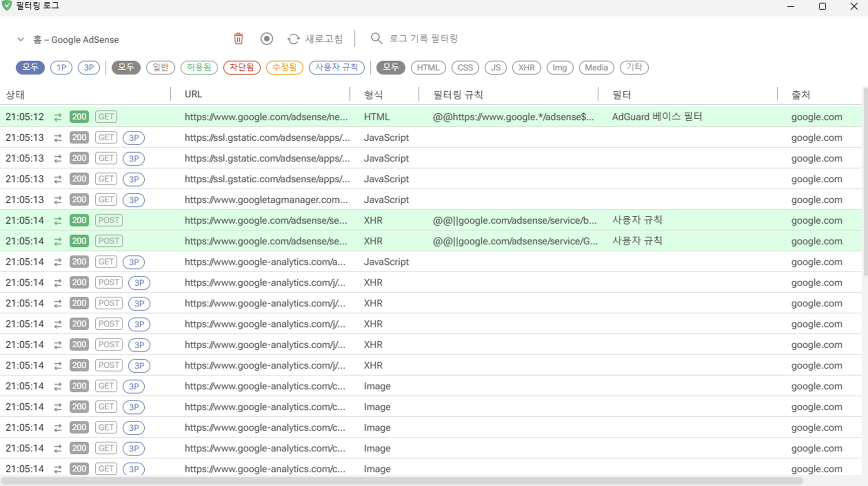Toggle the 3P party filter chip

pyautogui.click(x=89, y=68)
